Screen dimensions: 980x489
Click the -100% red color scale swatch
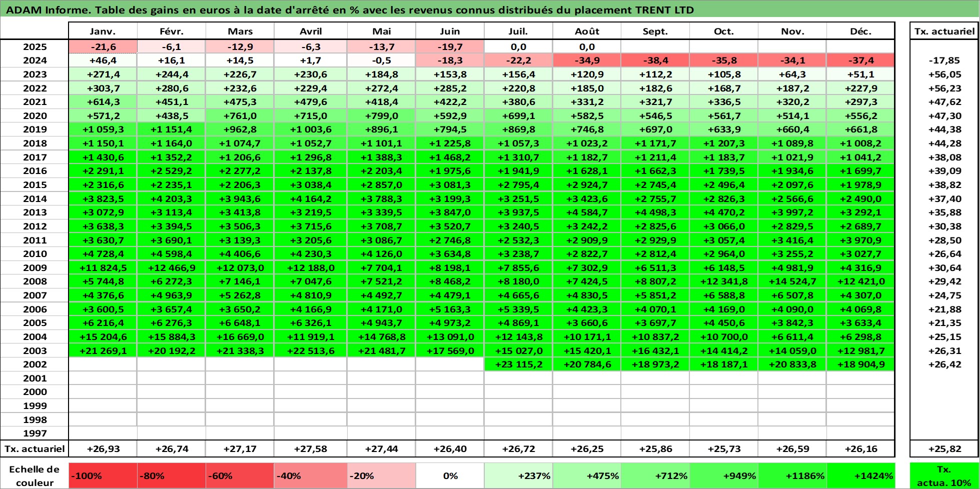(x=103, y=476)
